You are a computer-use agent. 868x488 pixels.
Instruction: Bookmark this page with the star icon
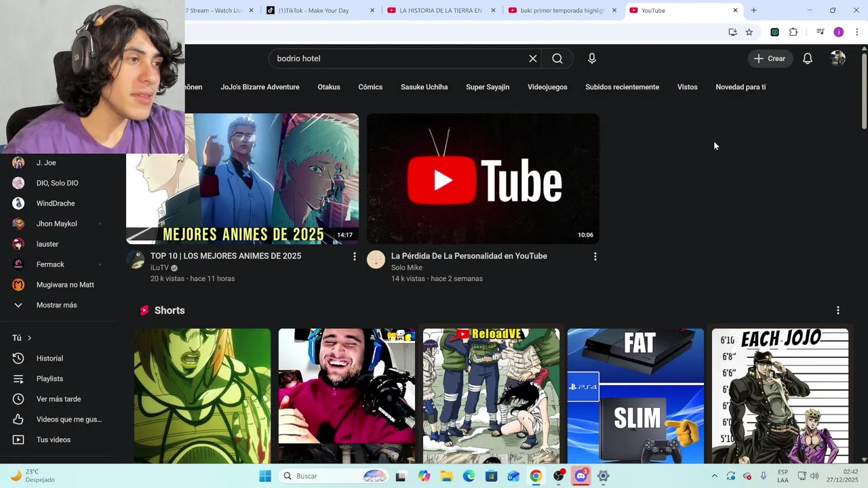pos(749,32)
